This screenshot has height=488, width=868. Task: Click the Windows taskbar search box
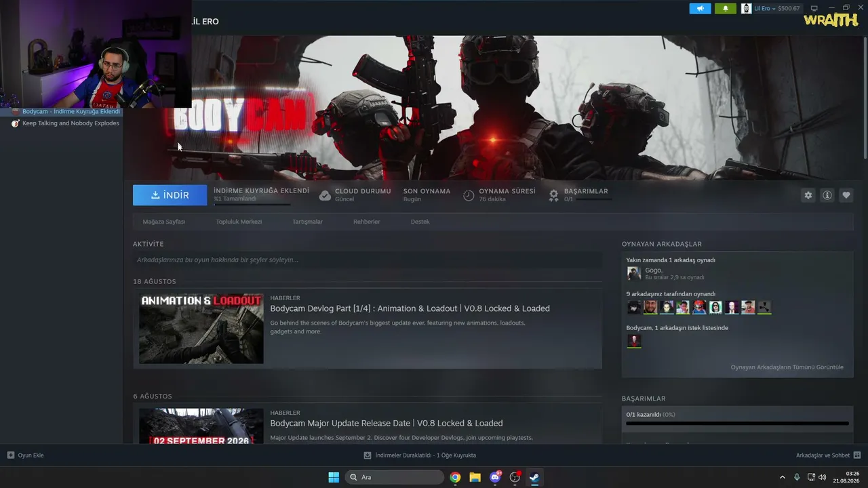pyautogui.click(x=395, y=477)
